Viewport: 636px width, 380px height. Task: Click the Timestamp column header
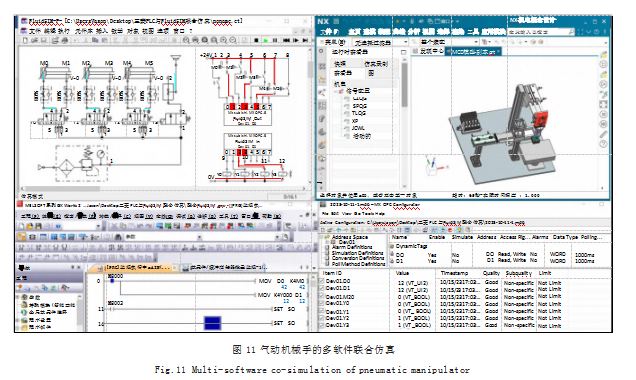454,273
